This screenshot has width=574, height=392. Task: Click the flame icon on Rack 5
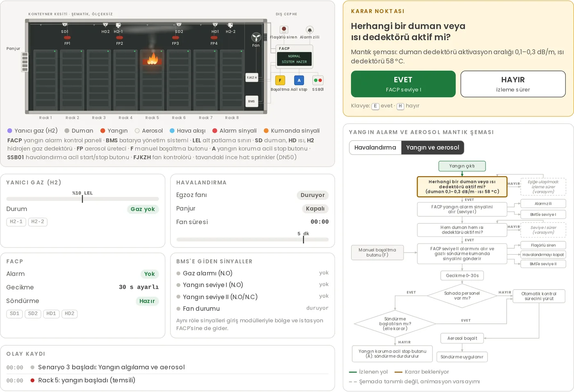pyautogui.click(x=153, y=59)
